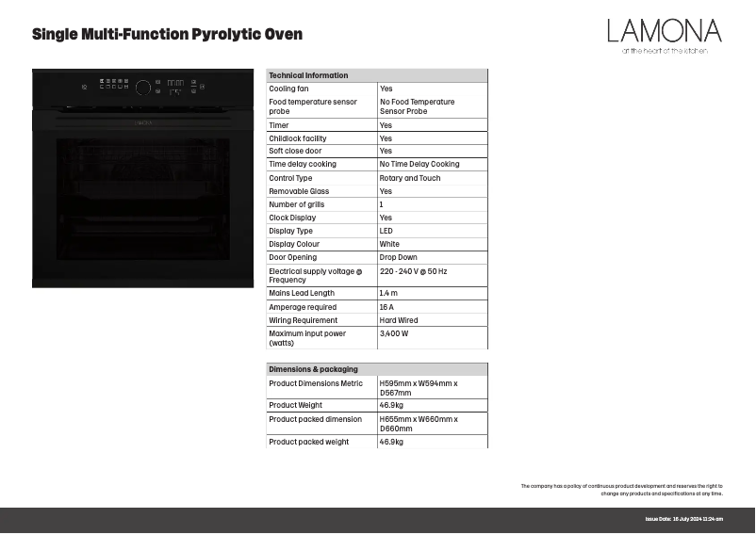756x534 pixels.
Task: Click the Cooling fan row label
Action: click(x=288, y=89)
